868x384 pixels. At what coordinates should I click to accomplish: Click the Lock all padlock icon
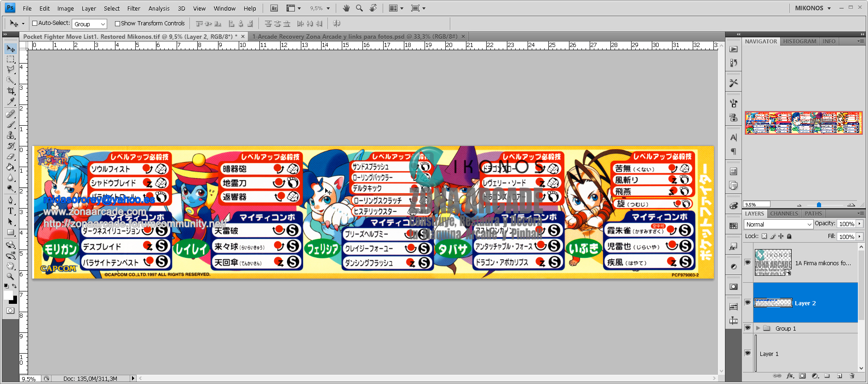pyautogui.click(x=789, y=236)
